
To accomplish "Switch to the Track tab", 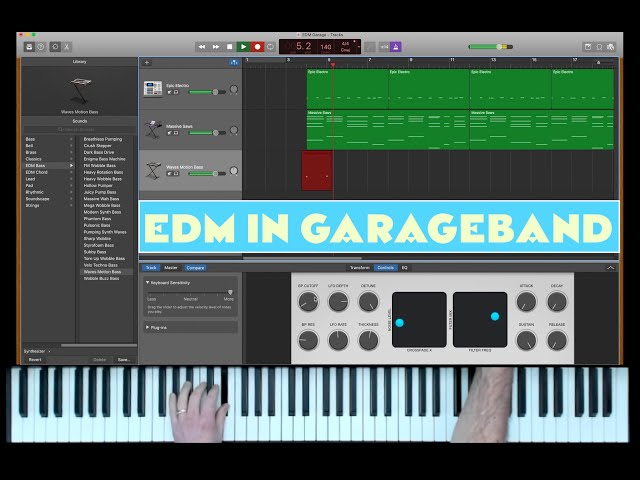I will pos(151,268).
